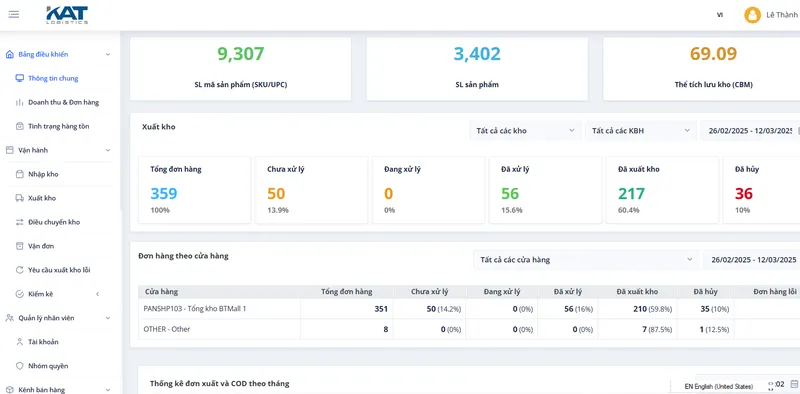Viewport: 800px width, 394px height.
Task: Open the Tất cả các cửa hàng dropdown
Action: [586, 260]
